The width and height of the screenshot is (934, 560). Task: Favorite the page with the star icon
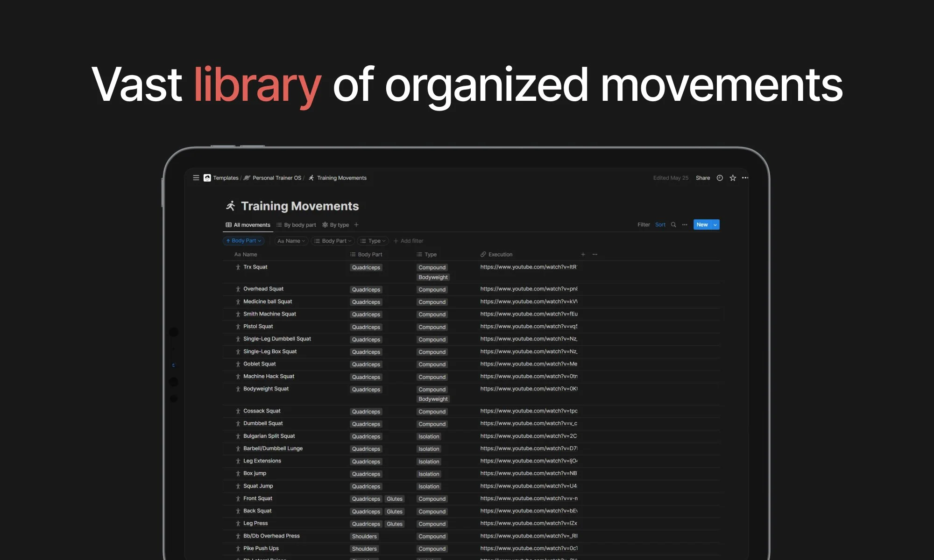click(x=733, y=178)
